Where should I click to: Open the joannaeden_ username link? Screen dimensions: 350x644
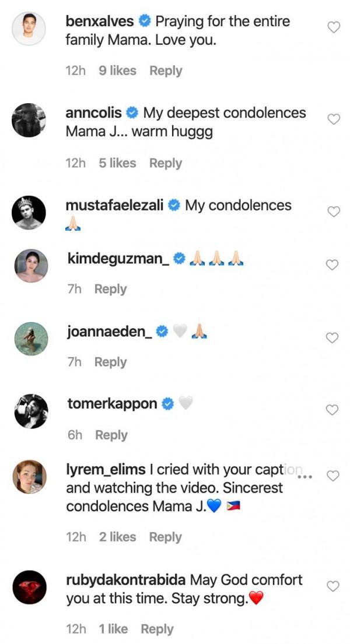pos(110,331)
